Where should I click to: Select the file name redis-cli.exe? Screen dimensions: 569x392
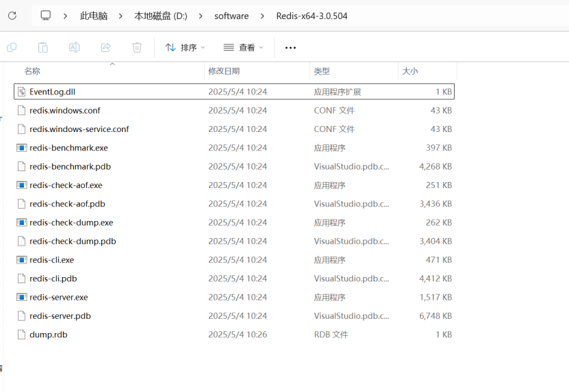(x=51, y=260)
